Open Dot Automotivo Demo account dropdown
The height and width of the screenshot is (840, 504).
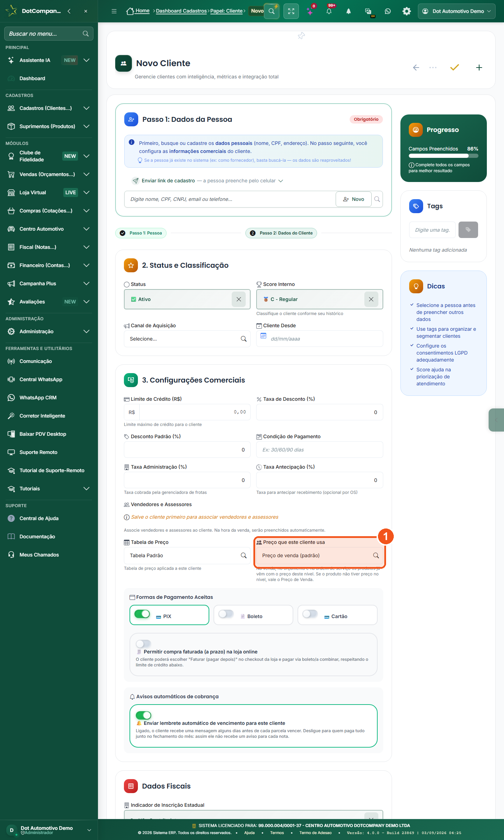pos(456,11)
